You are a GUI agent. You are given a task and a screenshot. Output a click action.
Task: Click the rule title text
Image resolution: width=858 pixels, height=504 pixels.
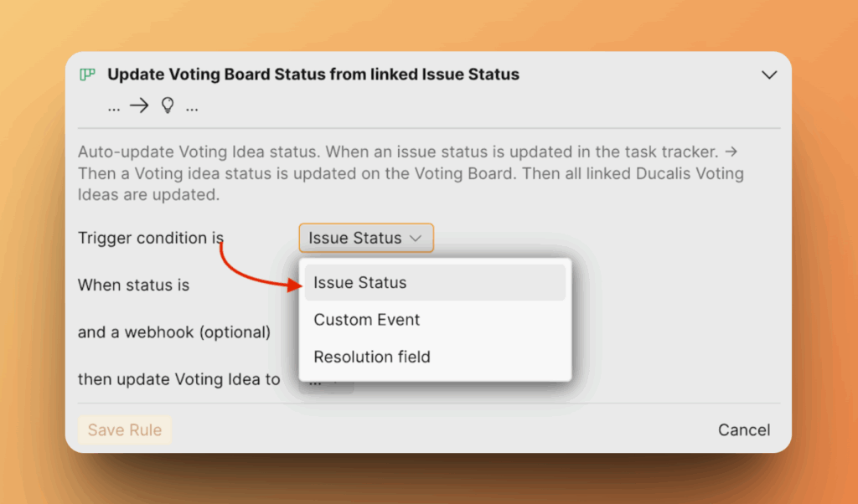313,75
